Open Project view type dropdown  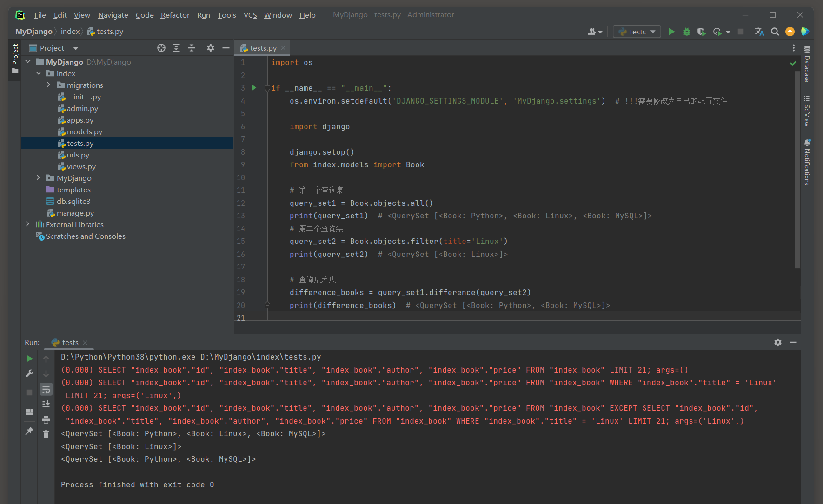coord(76,48)
